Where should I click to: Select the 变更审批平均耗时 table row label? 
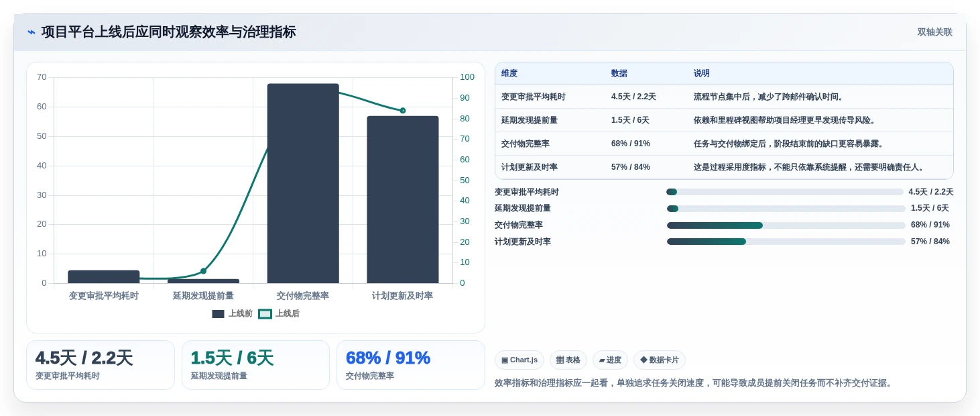534,97
